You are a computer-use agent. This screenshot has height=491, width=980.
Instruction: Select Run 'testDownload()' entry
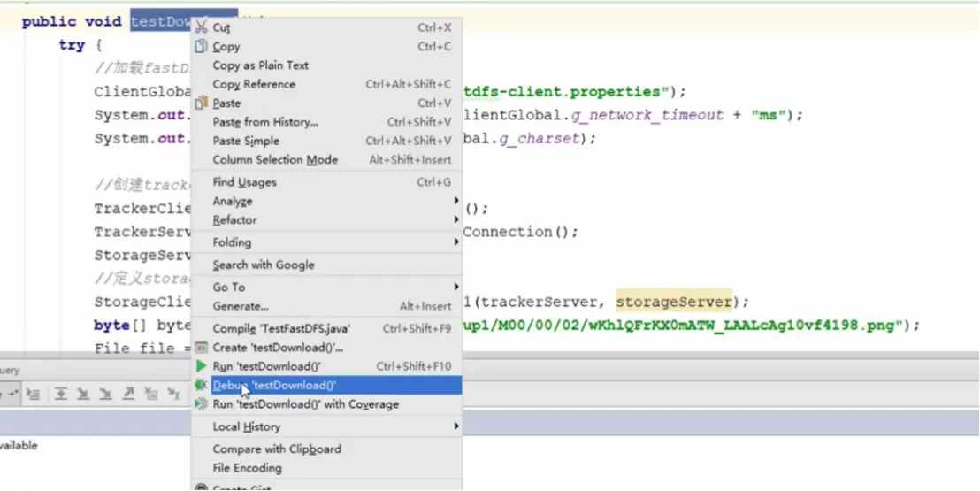(327, 366)
